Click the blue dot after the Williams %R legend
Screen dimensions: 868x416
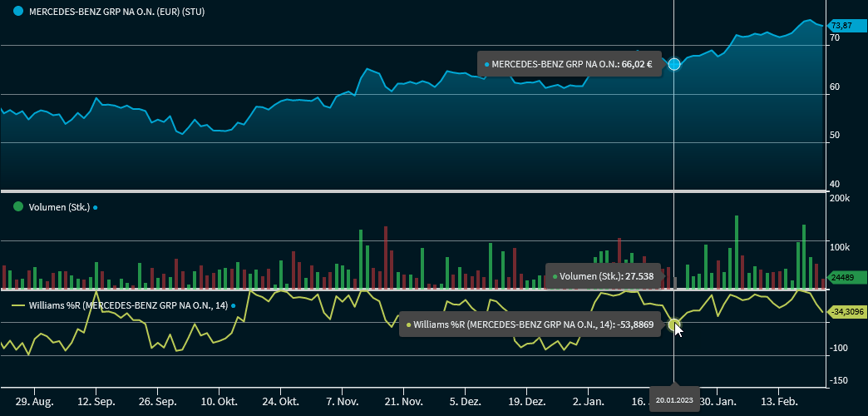[234, 306]
